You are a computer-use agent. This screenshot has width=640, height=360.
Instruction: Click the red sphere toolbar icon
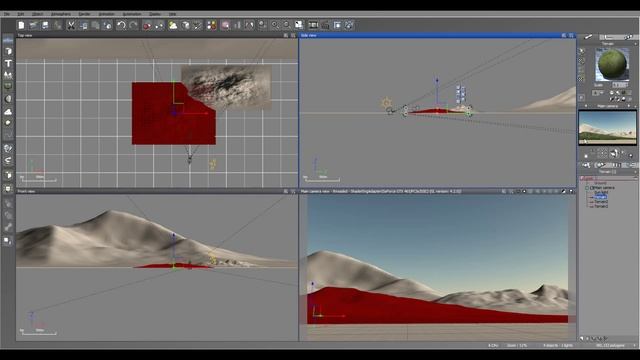click(x=147, y=25)
